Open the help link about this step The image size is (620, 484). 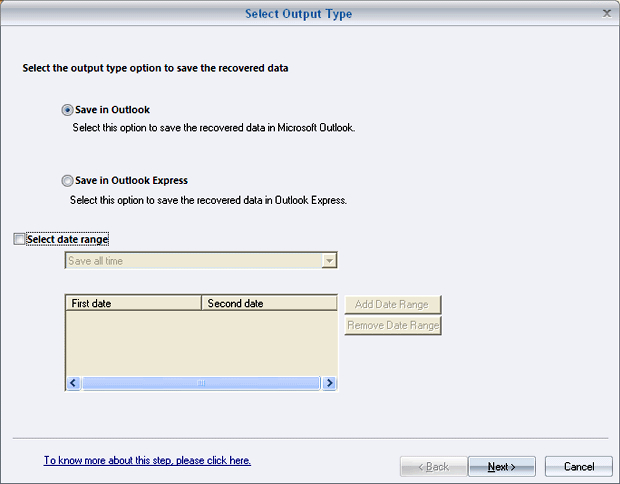(147, 460)
